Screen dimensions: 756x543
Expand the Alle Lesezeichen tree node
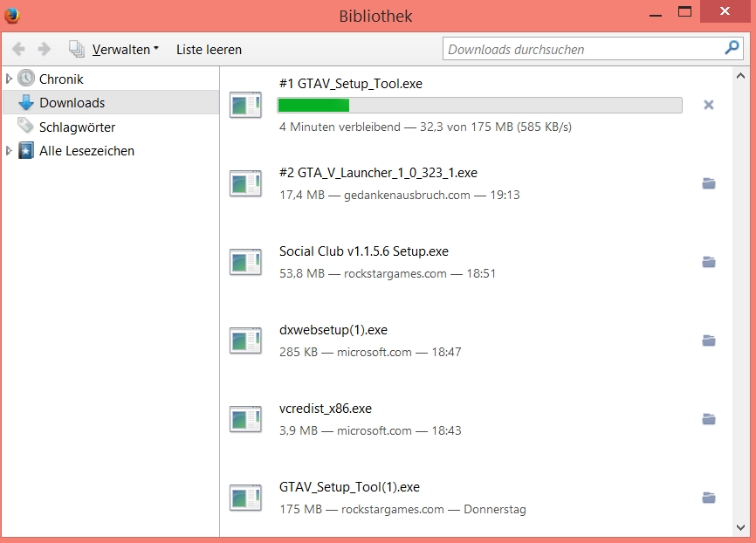click(x=9, y=150)
